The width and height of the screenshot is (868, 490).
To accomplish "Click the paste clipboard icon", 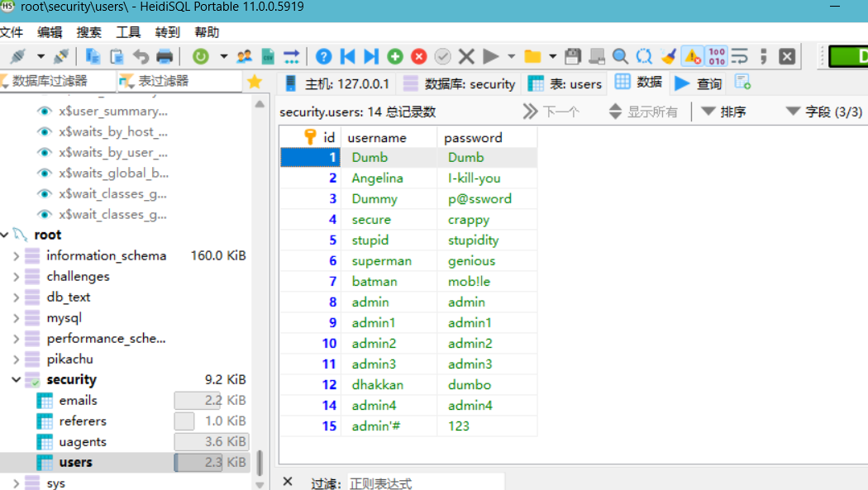I will (117, 56).
